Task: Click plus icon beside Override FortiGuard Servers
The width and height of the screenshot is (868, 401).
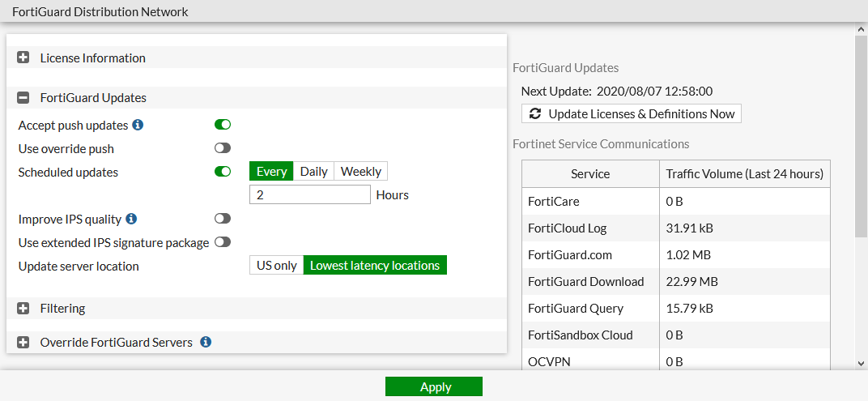Action: pyautogui.click(x=23, y=343)
